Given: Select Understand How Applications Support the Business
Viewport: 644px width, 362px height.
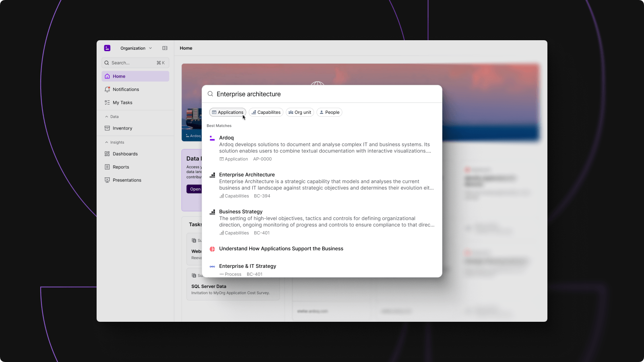Looking at the screenshot, I should 281,249.
